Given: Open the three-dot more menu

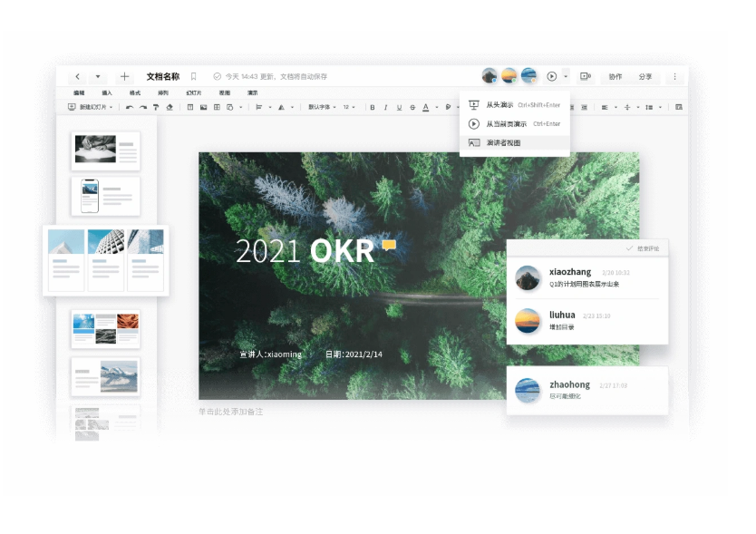Looking at the screenshot, I should (674, 77).
